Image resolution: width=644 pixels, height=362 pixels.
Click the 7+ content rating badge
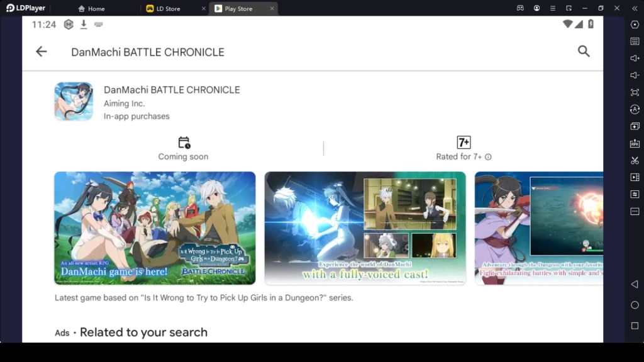click(464, 143)
